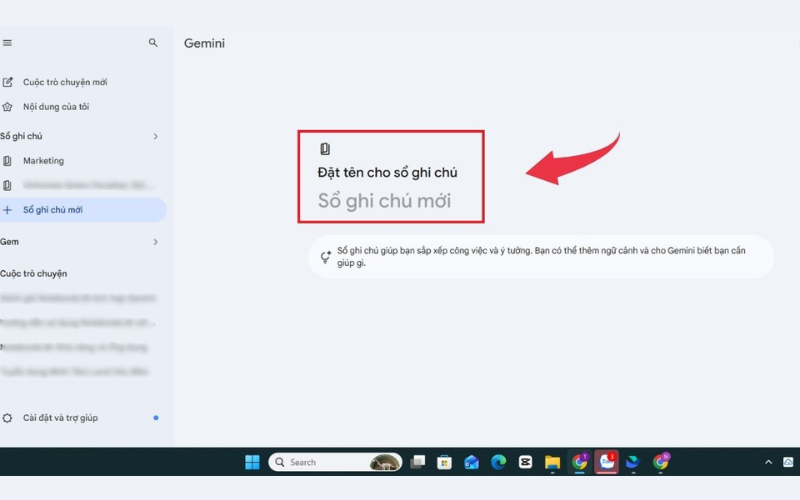
Task: Open the Windows Start menu
Action: point(252,462)
